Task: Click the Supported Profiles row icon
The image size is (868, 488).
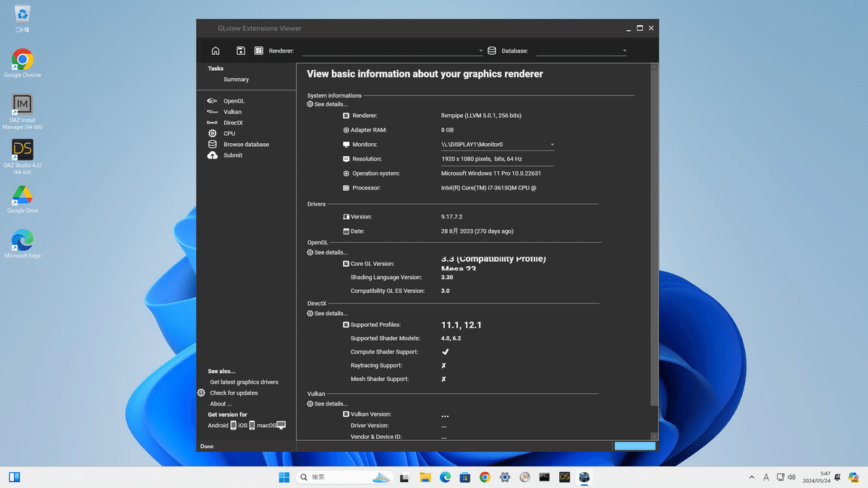Action: [346, 325]
